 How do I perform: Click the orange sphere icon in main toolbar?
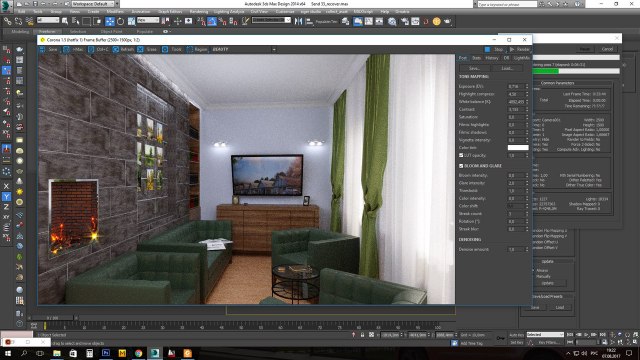coord(436,21)
